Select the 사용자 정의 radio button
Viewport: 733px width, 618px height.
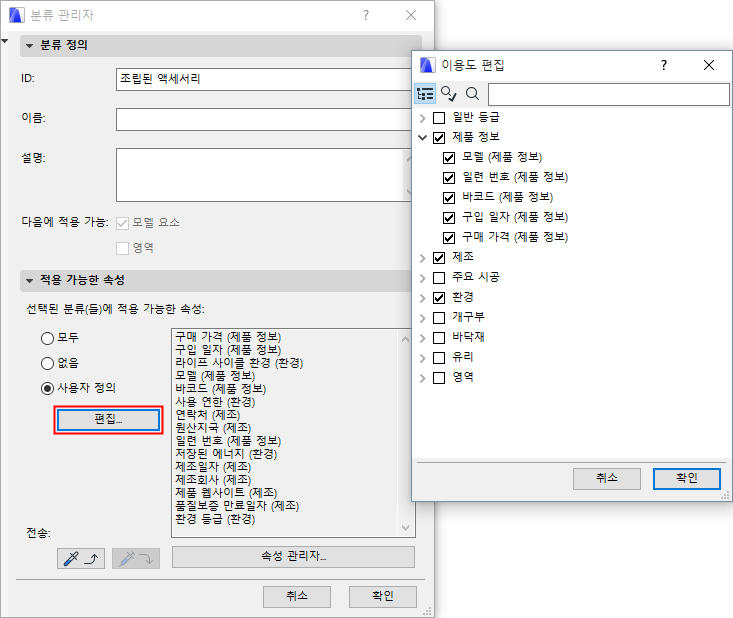[47, 388]
